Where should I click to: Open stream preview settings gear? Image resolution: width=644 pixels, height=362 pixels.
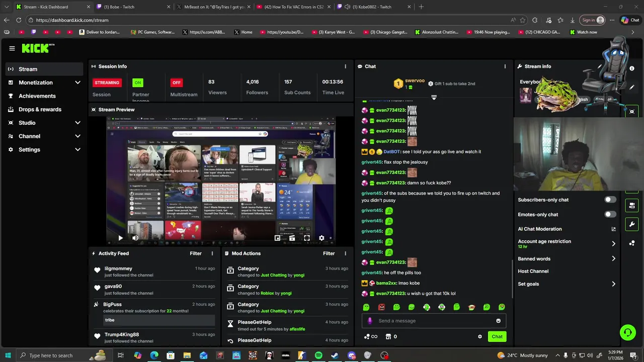click(x=321, y=238)
